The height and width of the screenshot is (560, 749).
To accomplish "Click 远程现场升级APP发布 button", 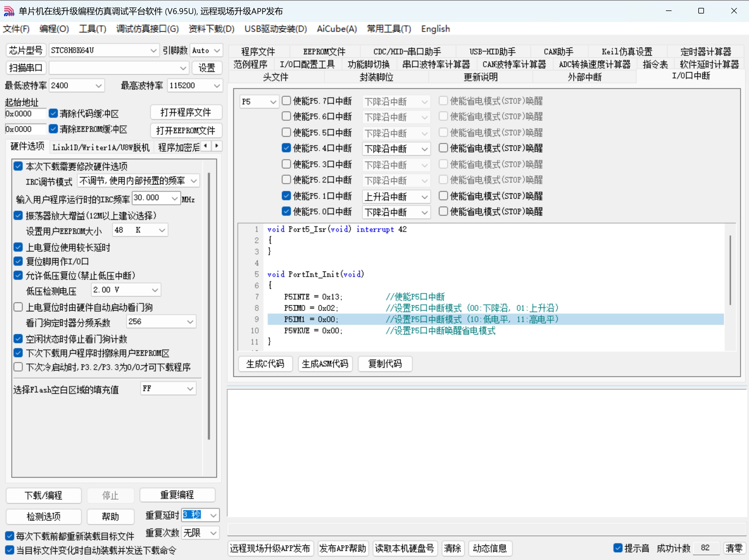I will [270, 548].
